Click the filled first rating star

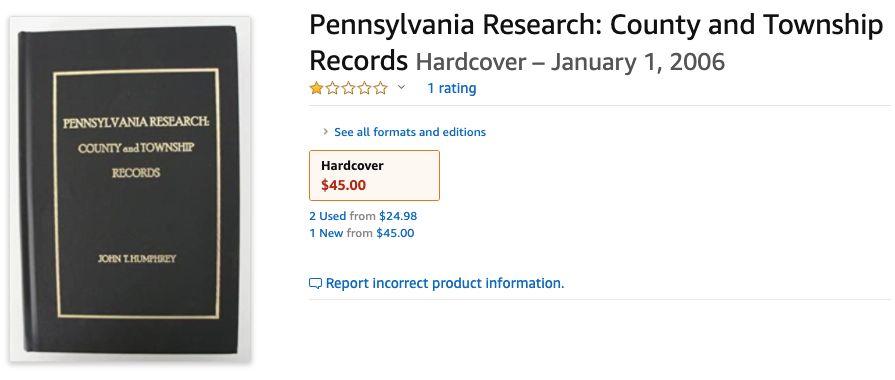pos(316,88)
